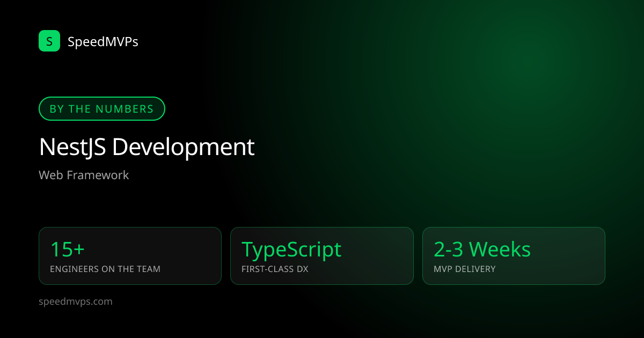Image resolution: width=644 pixels, height=338 pixels.
Task: Select the BY THE NUMBERS pill badge
Action: (102, 109)
